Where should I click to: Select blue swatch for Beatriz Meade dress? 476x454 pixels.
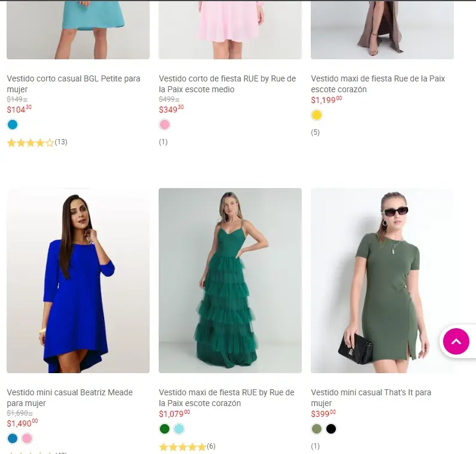click(13, 438)
